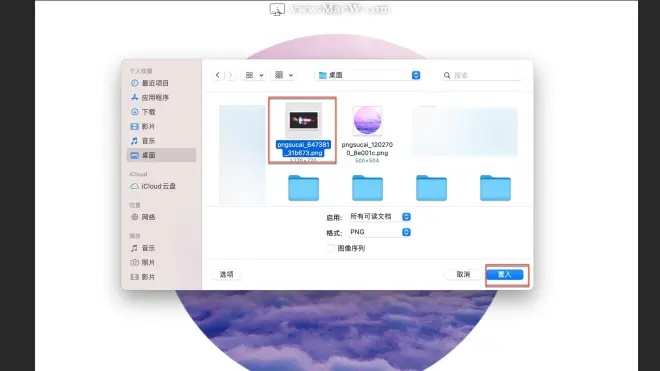Select 影片 under favorites in sidebar
This screenshot has height=371, width=660.
[161, 126]
